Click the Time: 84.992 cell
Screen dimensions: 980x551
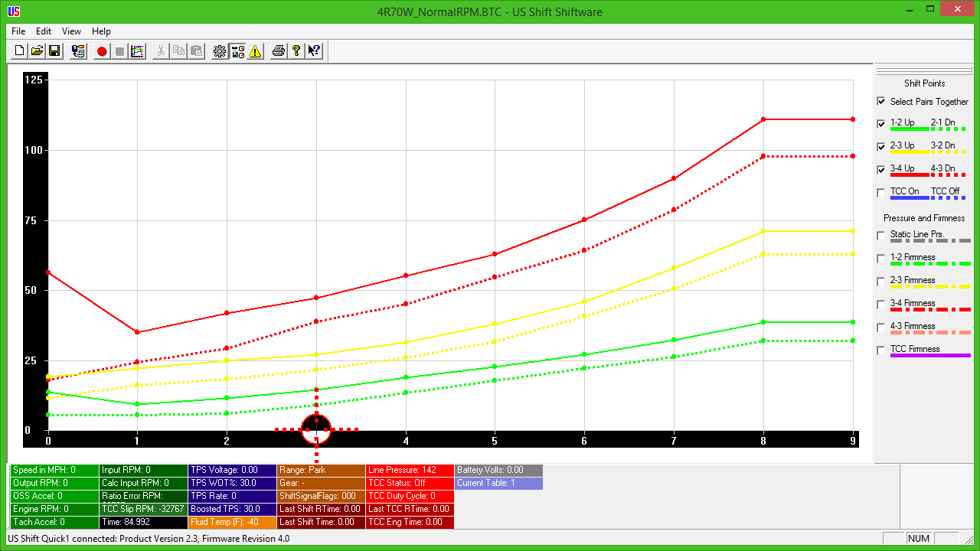143,522
